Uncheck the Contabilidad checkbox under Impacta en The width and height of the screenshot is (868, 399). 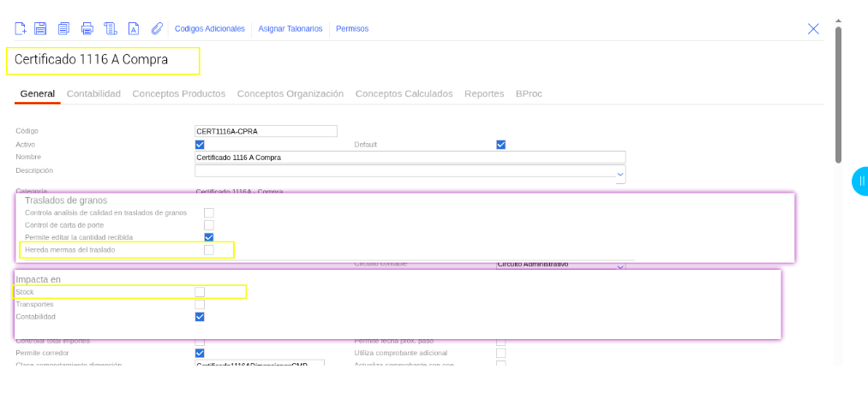pos(200,317)
